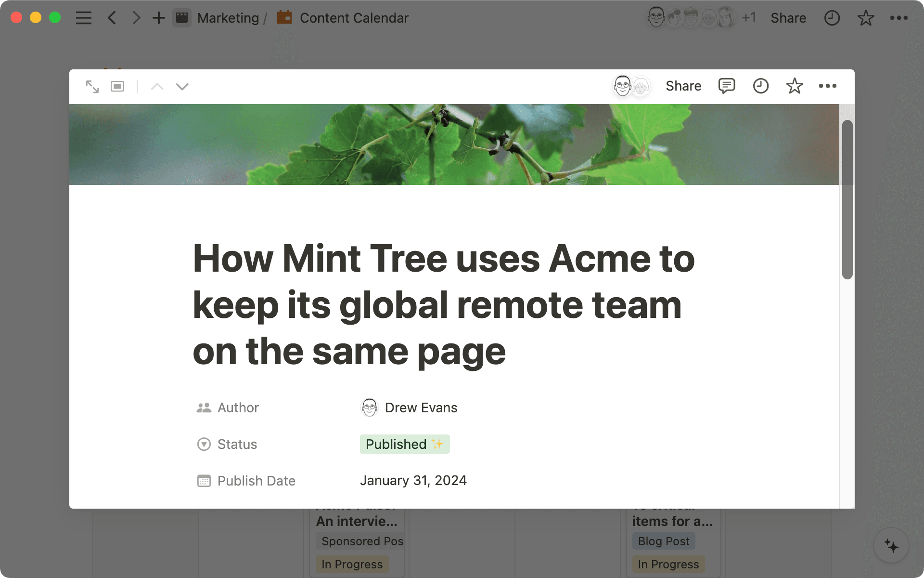The width and height of the screenshot is (924, 578).
Task: Star the Content Calendar in top bar
Action: click(865, 18)
